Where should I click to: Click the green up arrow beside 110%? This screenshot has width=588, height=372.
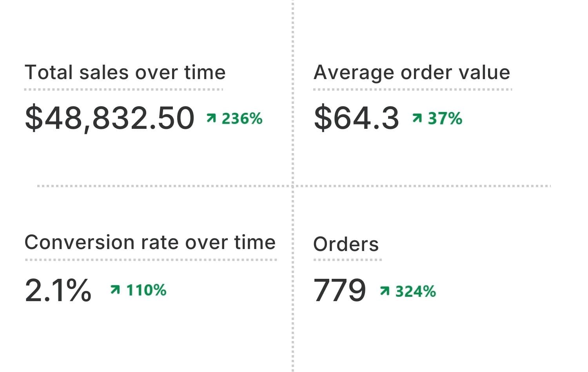[115, 290]
